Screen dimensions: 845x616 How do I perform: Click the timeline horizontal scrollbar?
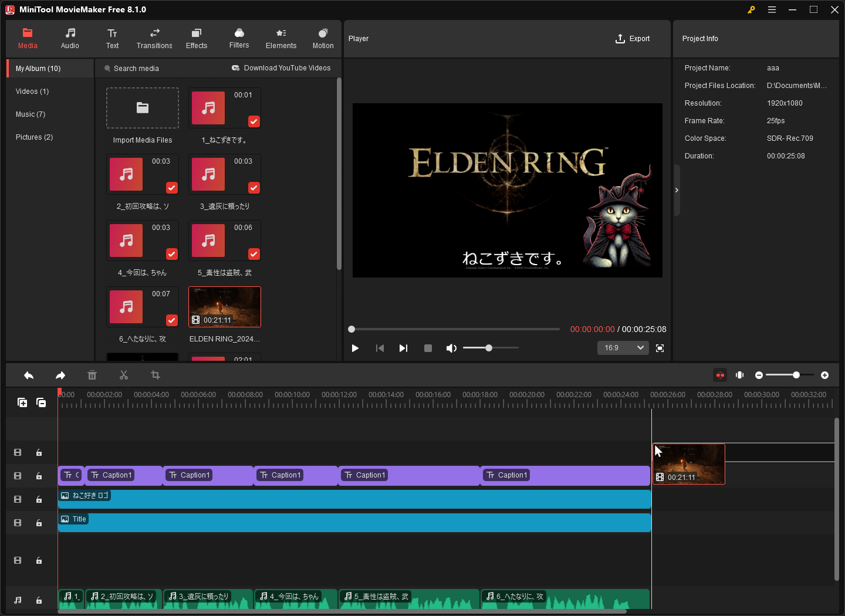[x=342, y=611]
